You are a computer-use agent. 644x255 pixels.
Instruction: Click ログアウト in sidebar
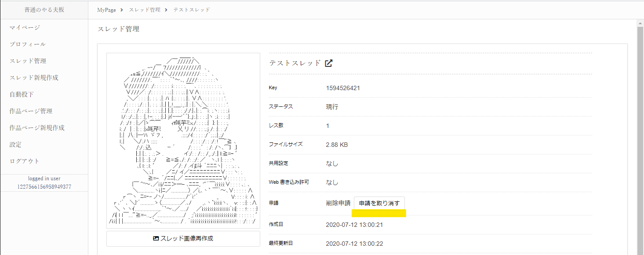tap(25, 161)
